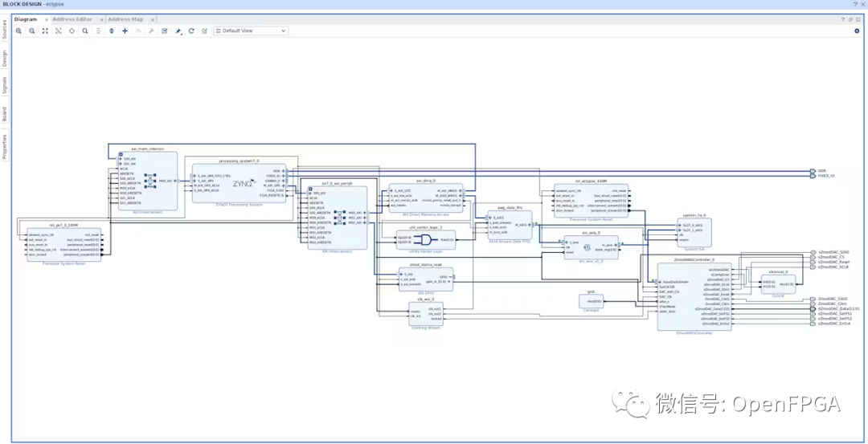Click the Add IP plus icon
Image resolution: width=868 pixels, height=444 pixels.
tap(125, 31)
